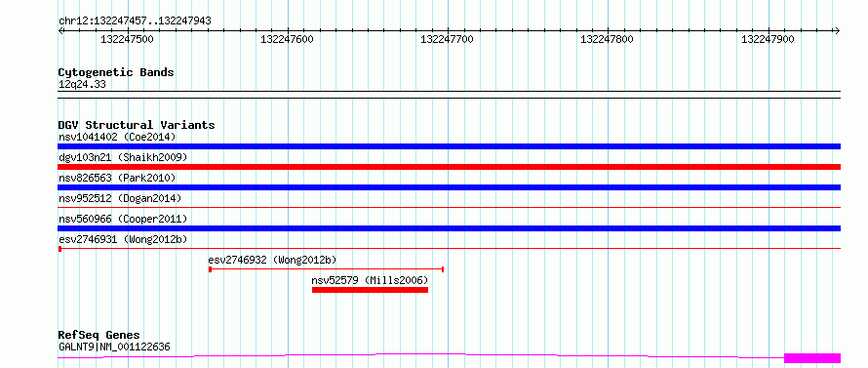Click the esv2746931 (Wong2012b) label
868x368 pixels.
pos(123,239)
